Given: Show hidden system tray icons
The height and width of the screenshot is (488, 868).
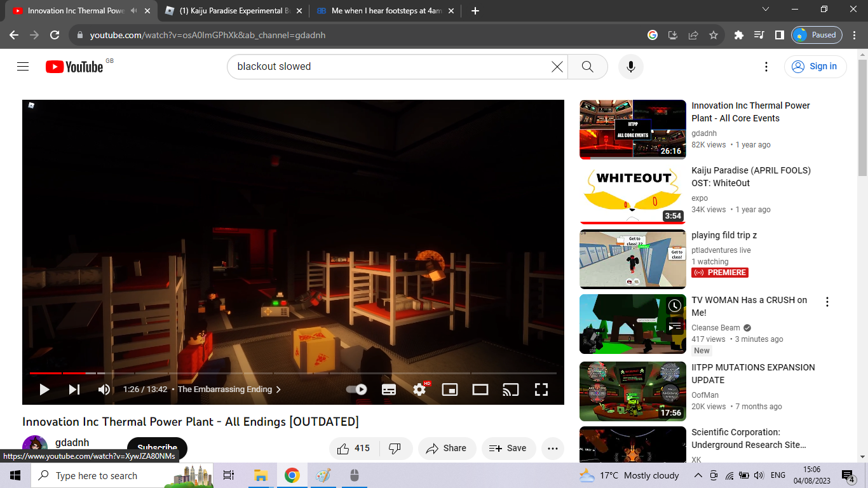Looking at the screenshot, I should pyautogui.click(x=698, y=475).
